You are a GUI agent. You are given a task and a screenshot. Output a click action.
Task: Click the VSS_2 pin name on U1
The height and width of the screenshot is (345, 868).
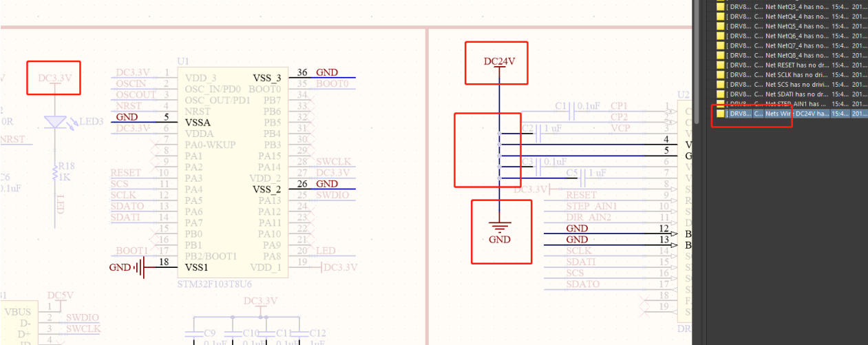[x=267, y=189]
